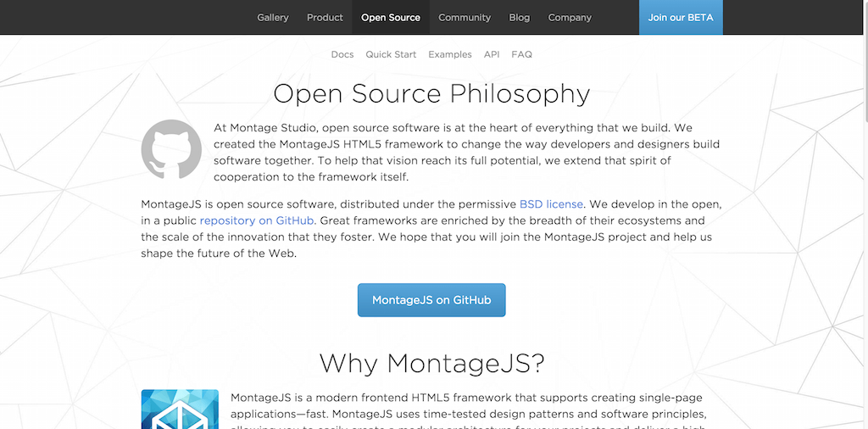Open the Examples sub-navigation link
868x429 pixels.
pos(450,54)
